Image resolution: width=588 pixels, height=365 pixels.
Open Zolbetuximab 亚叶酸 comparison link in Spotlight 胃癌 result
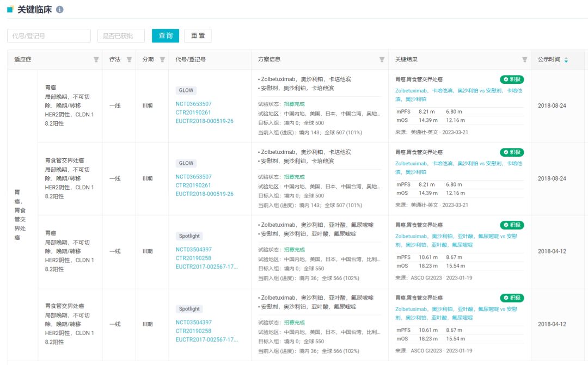456,240
